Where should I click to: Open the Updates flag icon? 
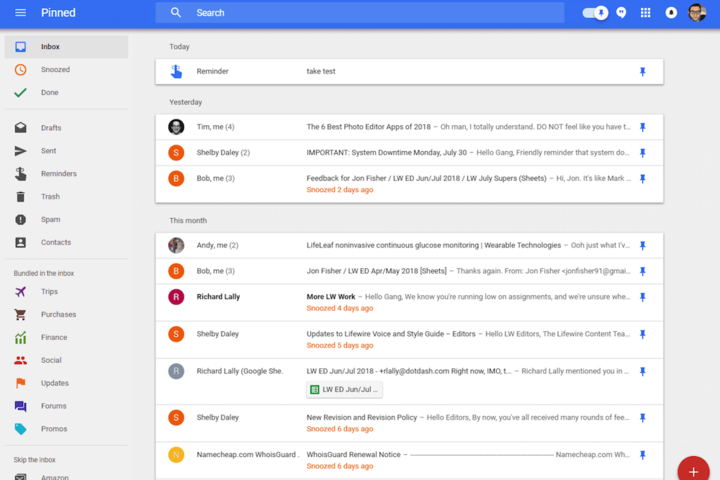click(20, 383)
